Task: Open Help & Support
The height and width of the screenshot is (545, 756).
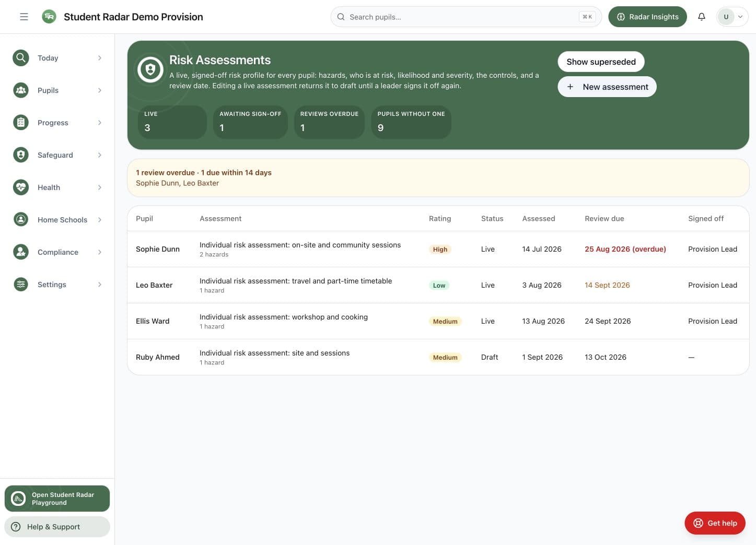Action: tap(57, 527)
